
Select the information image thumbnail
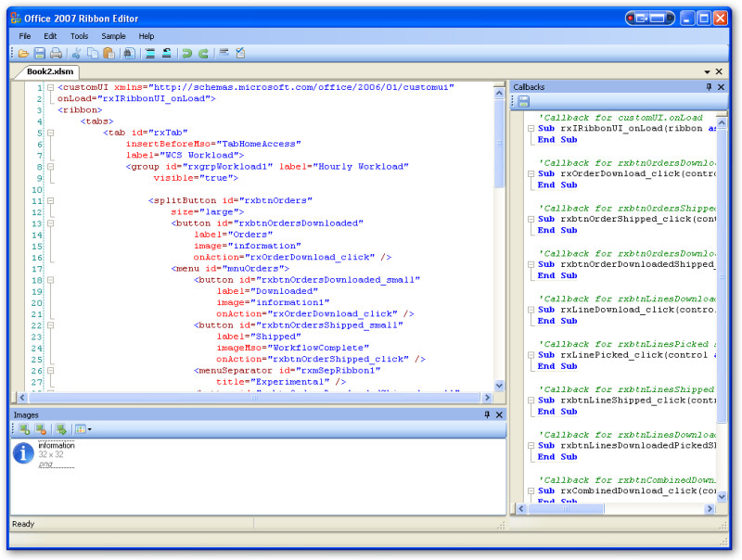24,453
